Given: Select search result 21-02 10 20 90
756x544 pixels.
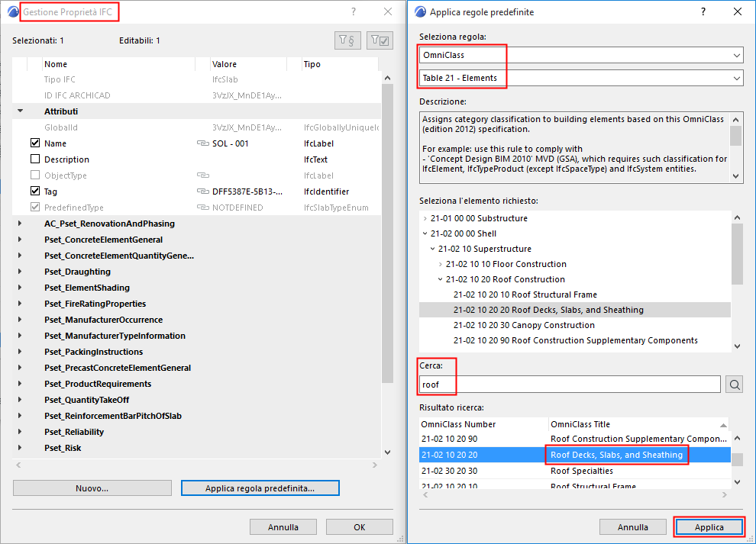Looking at the screenshot, I should [x=575, y=439].
